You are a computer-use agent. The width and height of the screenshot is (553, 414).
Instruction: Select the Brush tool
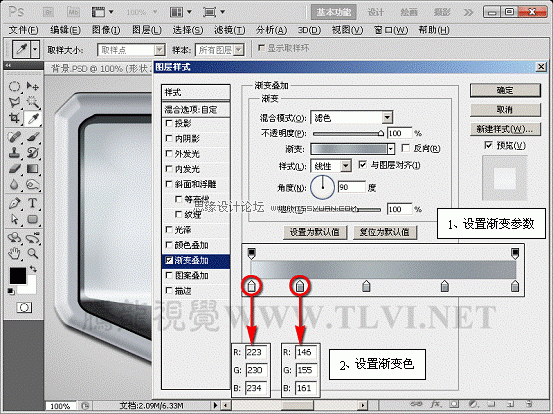click(x=32, y=136)
